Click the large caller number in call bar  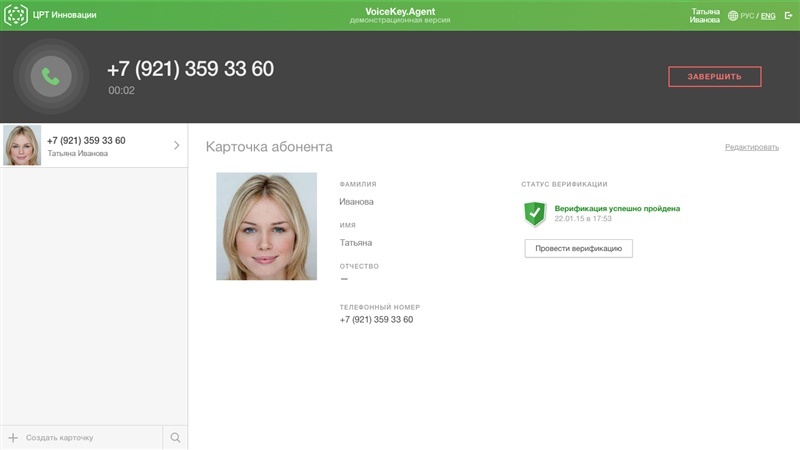(190, 69)
